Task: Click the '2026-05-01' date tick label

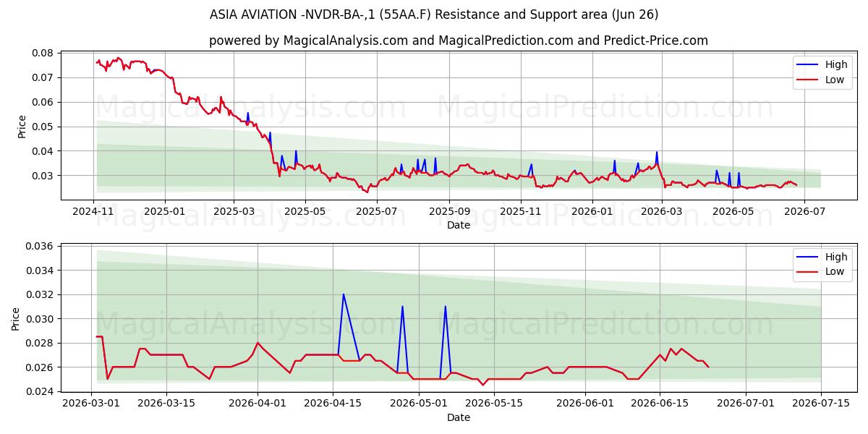Action: (418, 404)
